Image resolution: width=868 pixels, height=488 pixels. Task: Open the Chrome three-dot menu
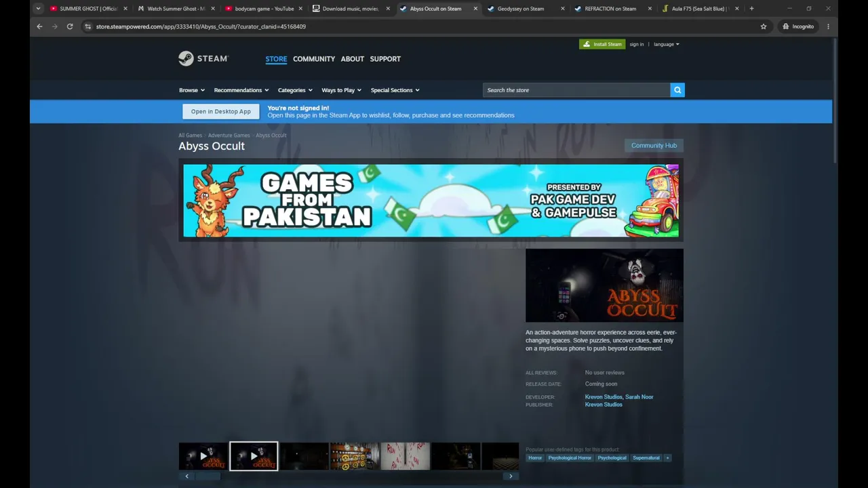click(x=828, y=26)
